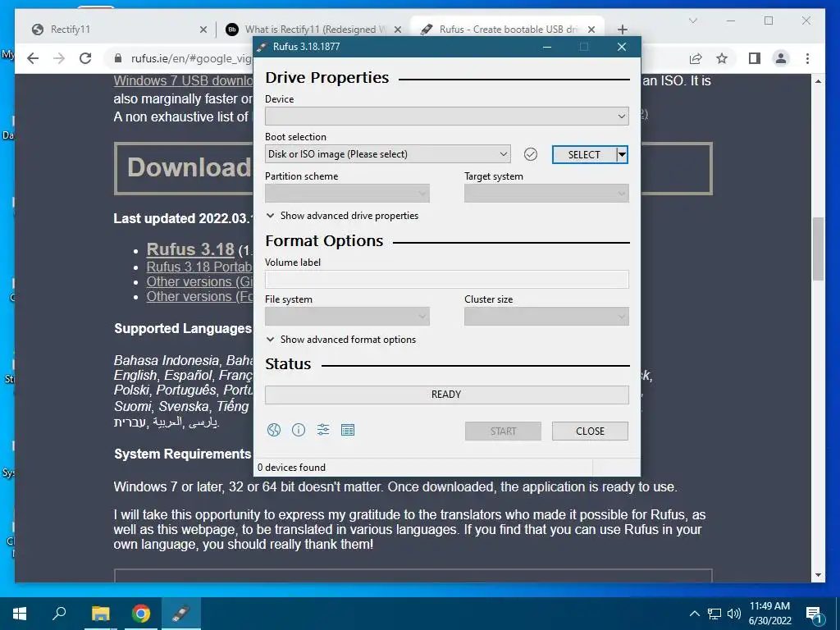Viewport: 840px width, 630px height.
Task: Open the Chrome profile avatar
Action: point(781,58)
